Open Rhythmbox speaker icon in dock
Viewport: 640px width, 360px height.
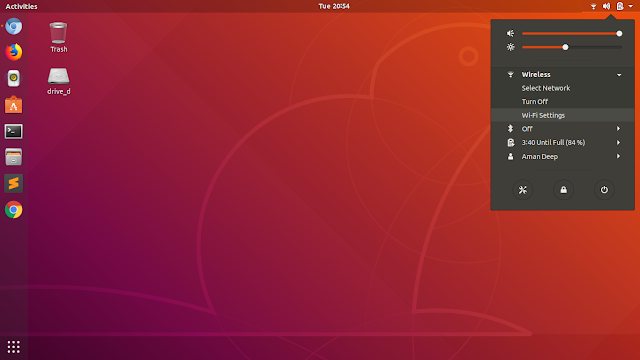13,78
